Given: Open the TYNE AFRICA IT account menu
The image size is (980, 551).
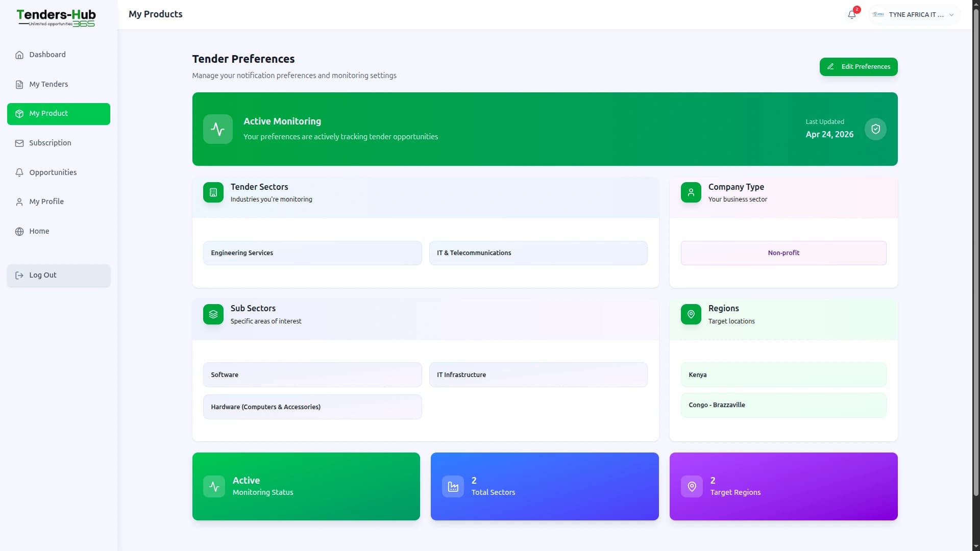Looking at the screenshot, I should point(913,15).
